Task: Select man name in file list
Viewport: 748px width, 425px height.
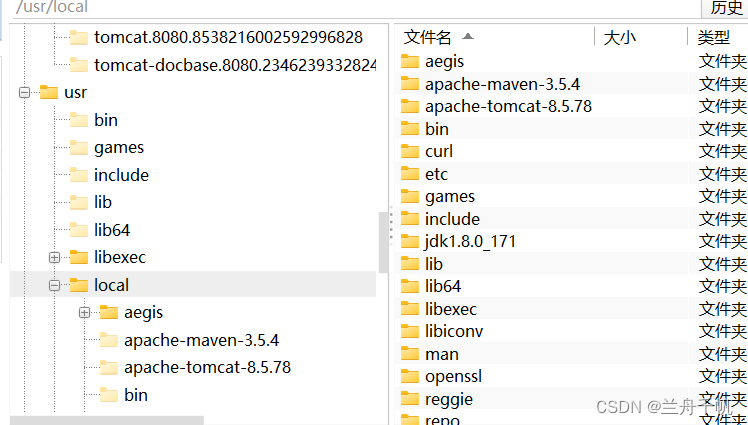Action: [x=442, y=354]
